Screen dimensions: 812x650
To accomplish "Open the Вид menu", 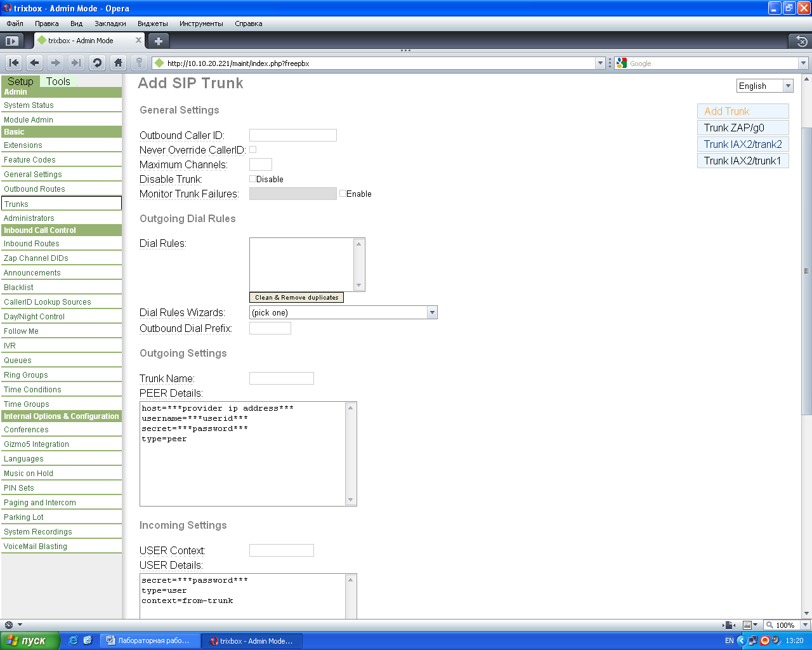I will [x=76, y=23].
